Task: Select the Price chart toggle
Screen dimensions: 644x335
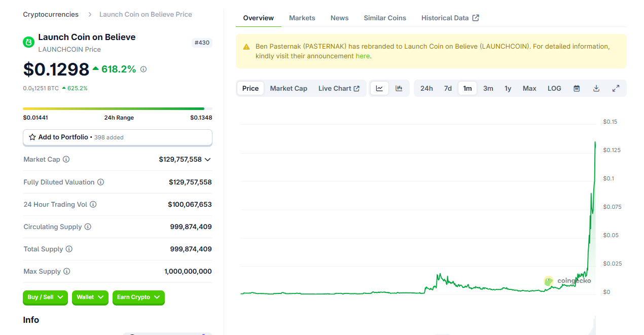Action: (x=251, y=88)
